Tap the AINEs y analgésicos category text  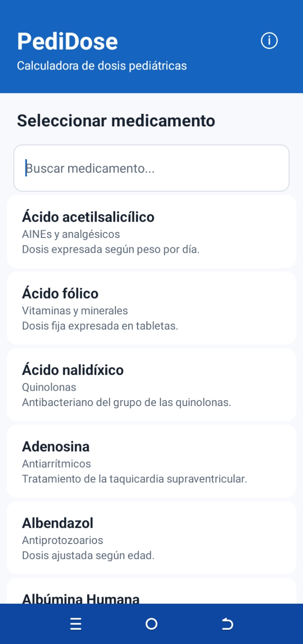point(71,234)
